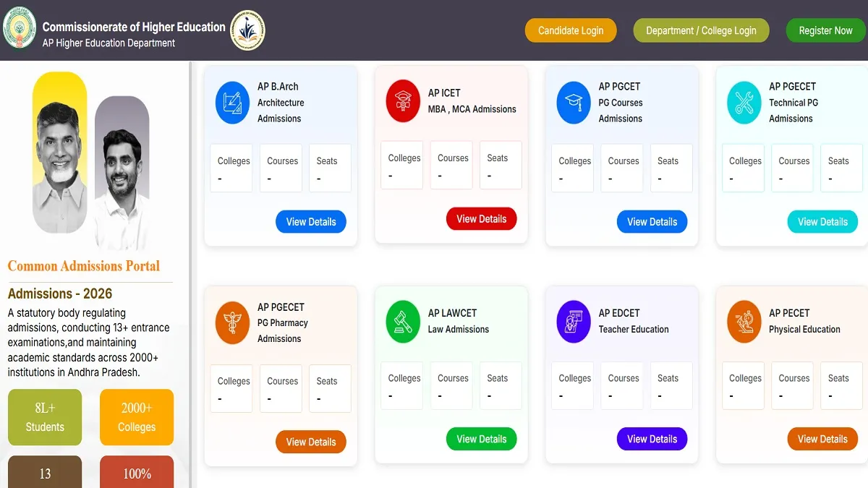The image size is (868, 488).
Task: Click the AP LAWCET gavel icon
Action: (403, 321)
